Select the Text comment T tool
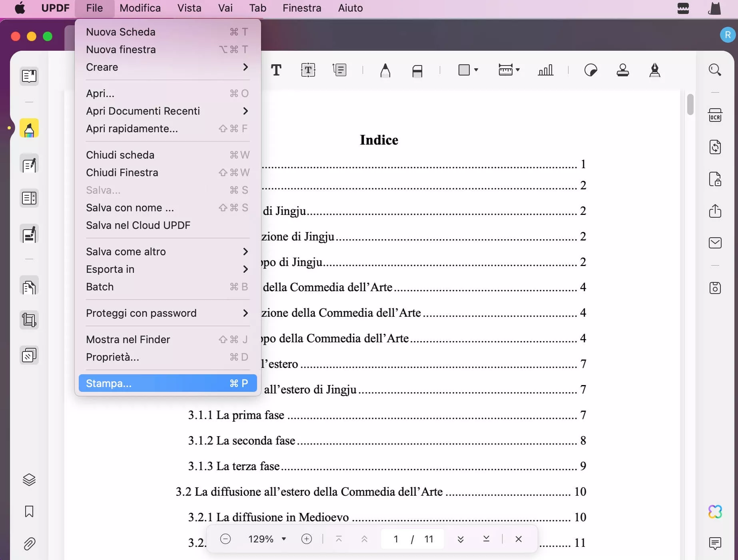 pos(276,70)
